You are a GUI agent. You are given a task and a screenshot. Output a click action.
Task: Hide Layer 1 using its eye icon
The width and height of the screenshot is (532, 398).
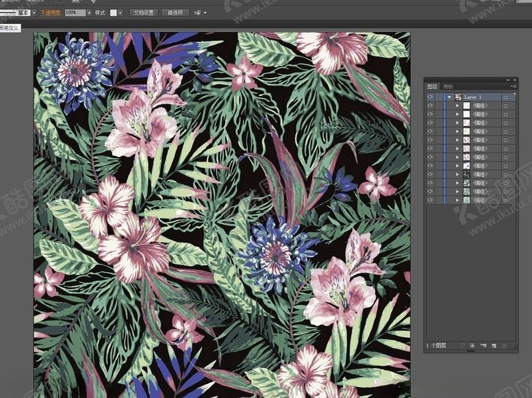pos(430,97)
